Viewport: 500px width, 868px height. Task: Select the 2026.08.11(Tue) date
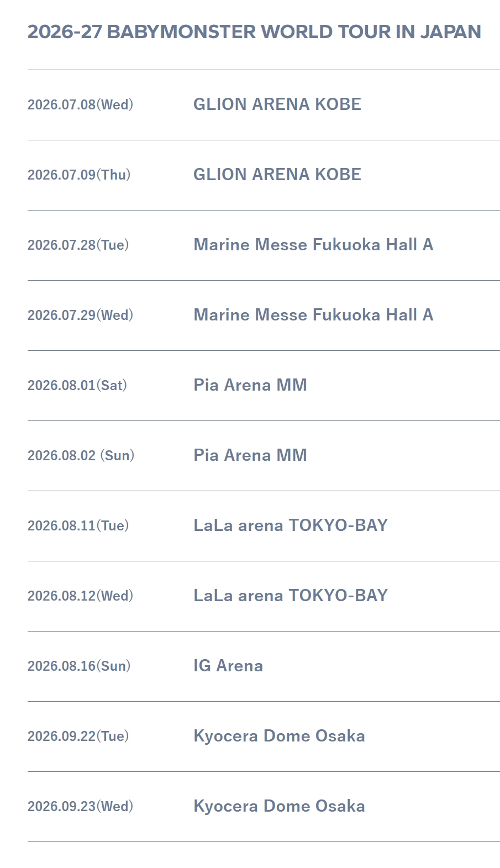(x=78, y=526)
